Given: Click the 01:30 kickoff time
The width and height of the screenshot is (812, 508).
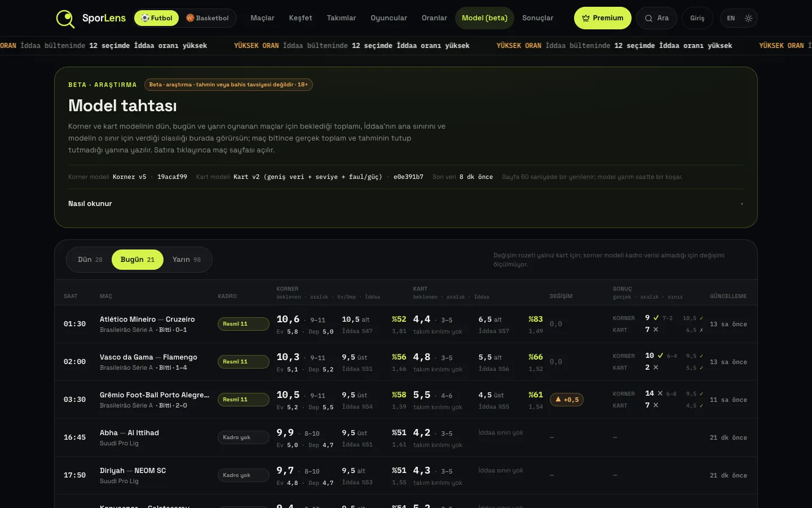Looking at the screenshot, I should click(x=74, y=324).
